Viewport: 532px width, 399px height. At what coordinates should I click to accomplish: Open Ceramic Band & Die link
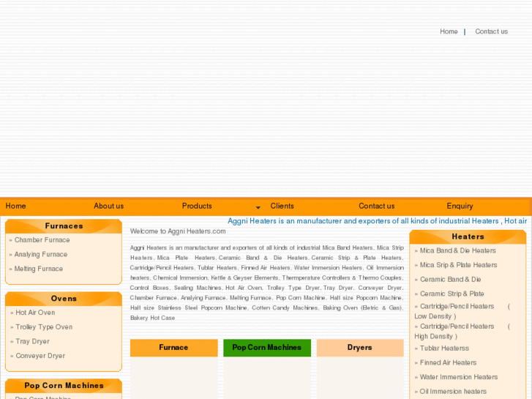(x=451, y=280)
